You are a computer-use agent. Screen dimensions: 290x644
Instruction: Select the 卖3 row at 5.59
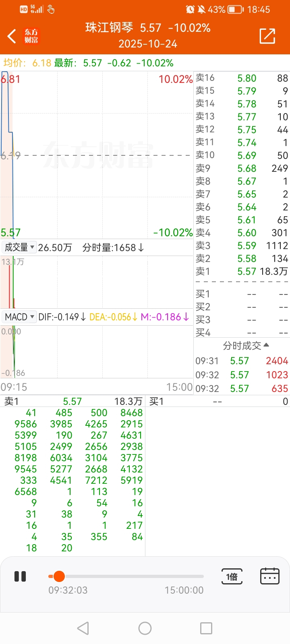click(x=242, y=246)
